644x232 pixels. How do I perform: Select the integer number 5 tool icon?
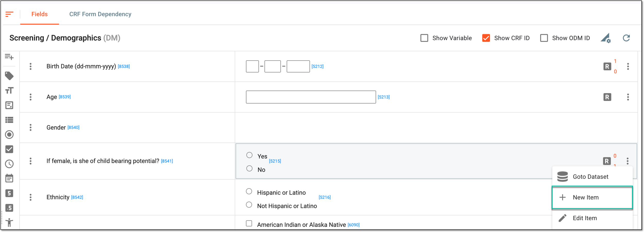coord(9,193)
